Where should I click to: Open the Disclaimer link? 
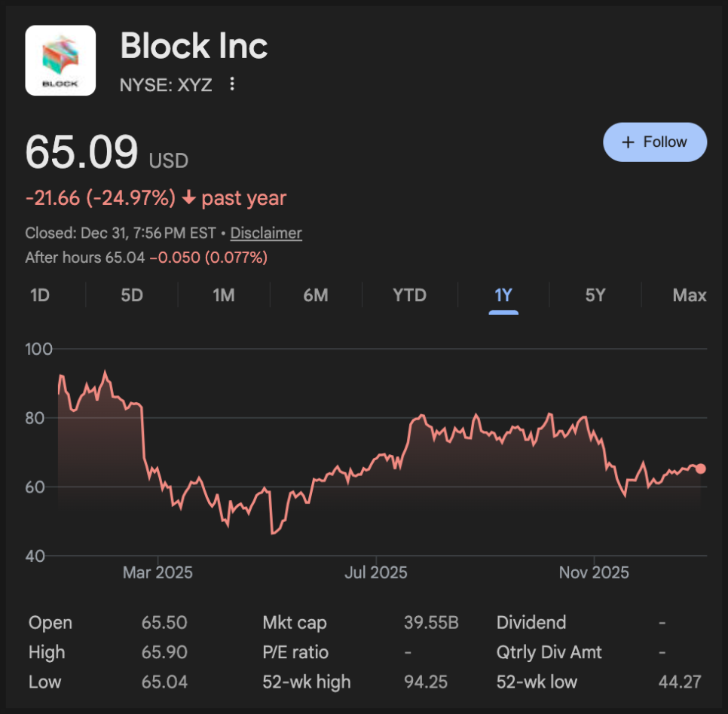(x=266, y=233)
